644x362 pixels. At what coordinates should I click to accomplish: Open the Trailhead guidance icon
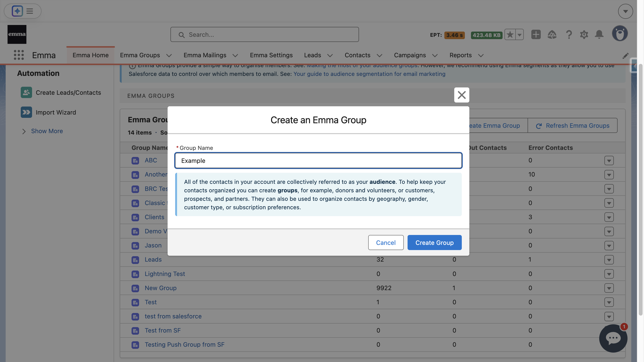(x=552, y=34)
